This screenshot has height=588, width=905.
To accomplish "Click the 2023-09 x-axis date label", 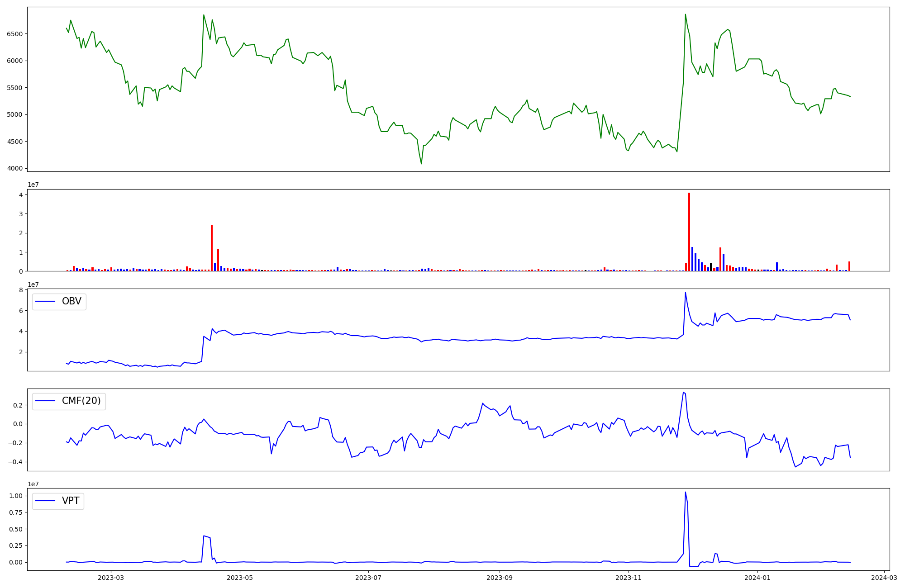I will tap(500, 578).
